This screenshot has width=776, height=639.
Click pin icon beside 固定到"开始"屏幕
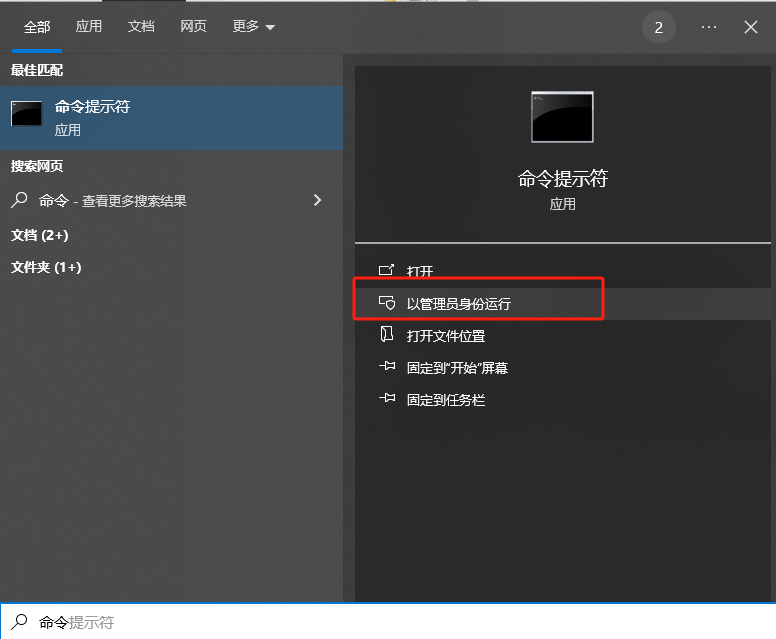(387, 366)
